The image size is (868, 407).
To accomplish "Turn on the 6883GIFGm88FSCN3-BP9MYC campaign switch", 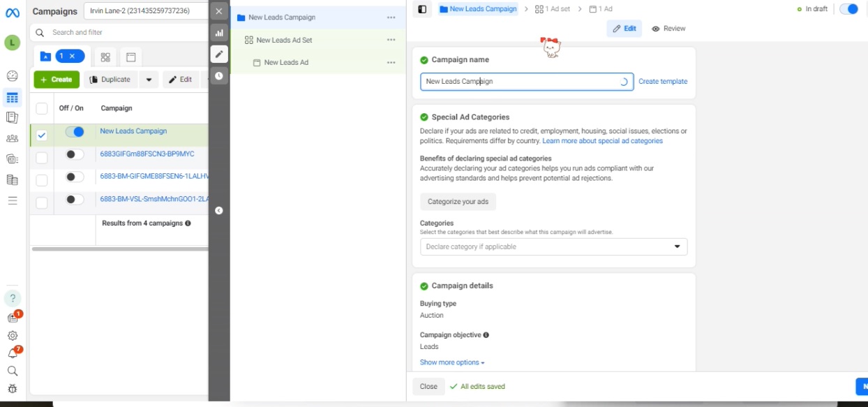I will [75, 154].
